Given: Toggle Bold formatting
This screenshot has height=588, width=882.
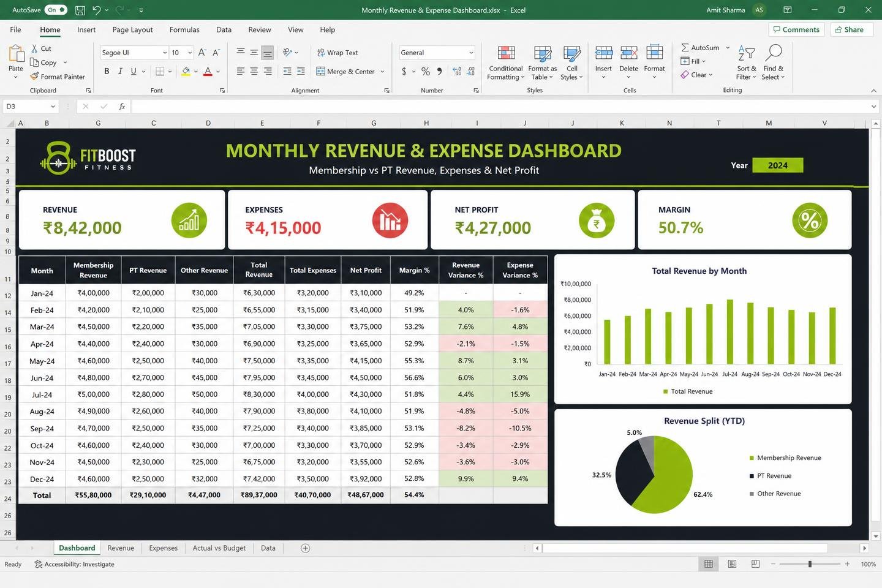Looking at the screenshot, I should 107,71.
